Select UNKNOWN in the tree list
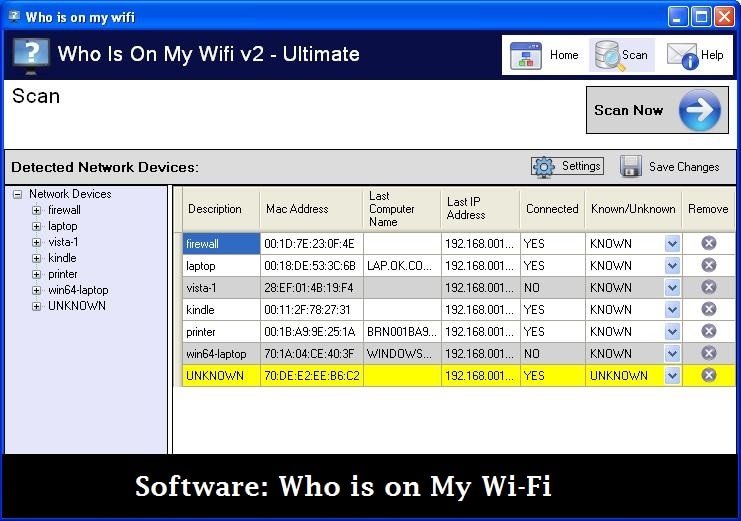The height and width of the screenshot is (521, 741). (77, 306)
